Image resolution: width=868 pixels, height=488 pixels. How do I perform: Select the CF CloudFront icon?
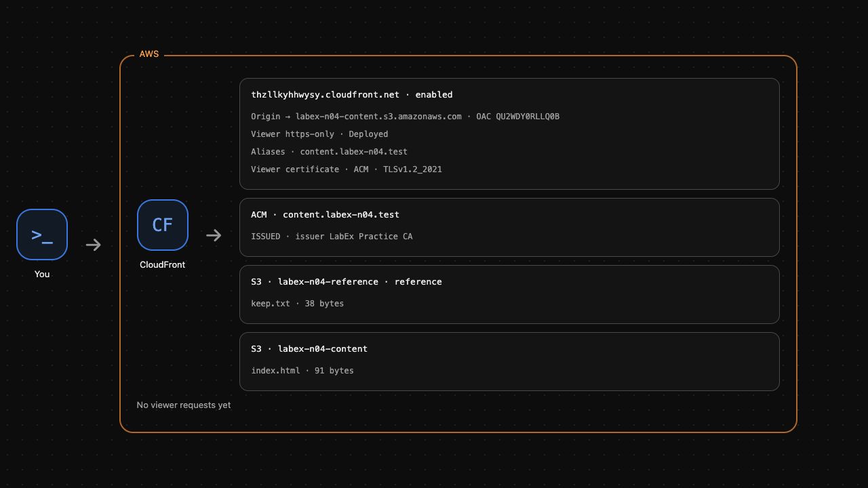coord(163,225)
